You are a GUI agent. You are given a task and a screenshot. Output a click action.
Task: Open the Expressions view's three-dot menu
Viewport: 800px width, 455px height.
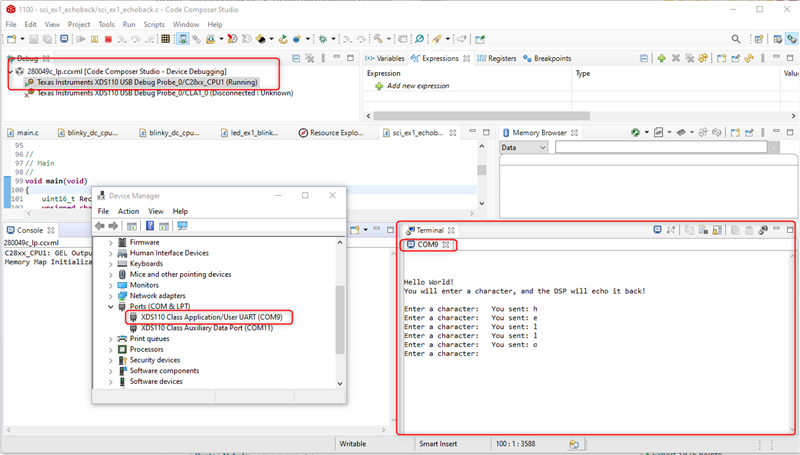(763, 58)
